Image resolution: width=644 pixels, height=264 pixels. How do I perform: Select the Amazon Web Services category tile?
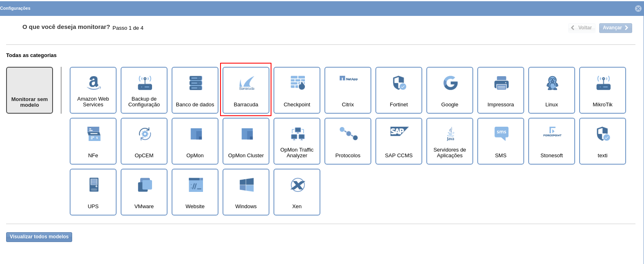click(x=93, y=90)
